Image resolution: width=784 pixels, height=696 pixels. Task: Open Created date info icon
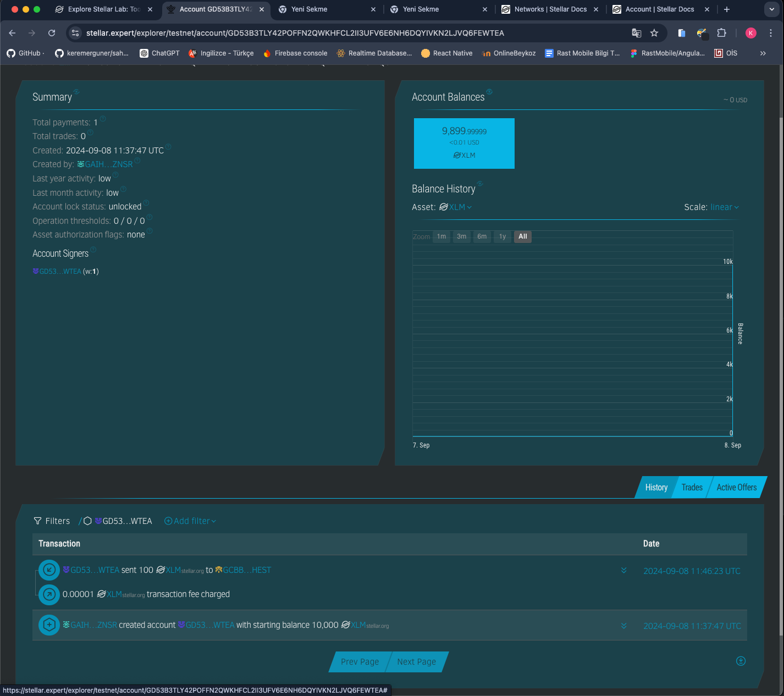(169, 147)
